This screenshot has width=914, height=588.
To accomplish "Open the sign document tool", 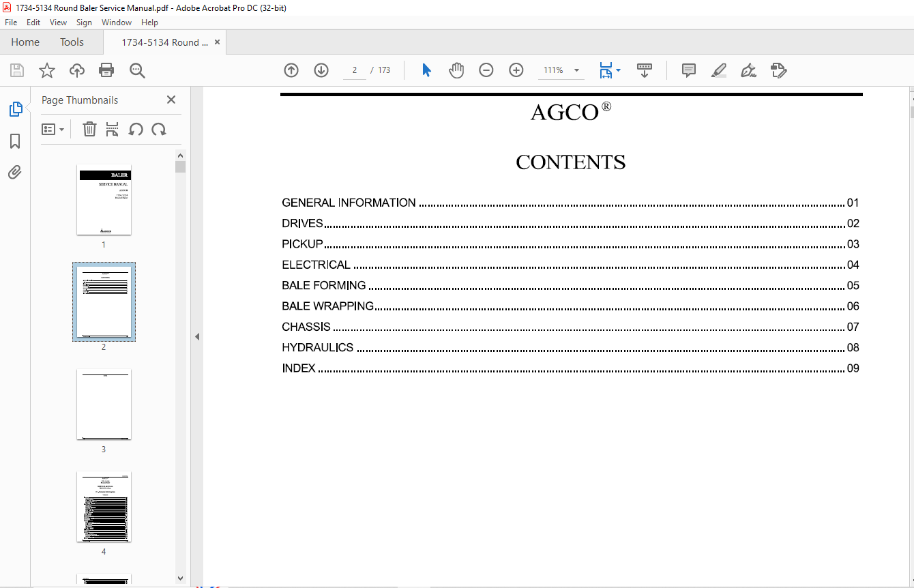I will click(748, 70).
